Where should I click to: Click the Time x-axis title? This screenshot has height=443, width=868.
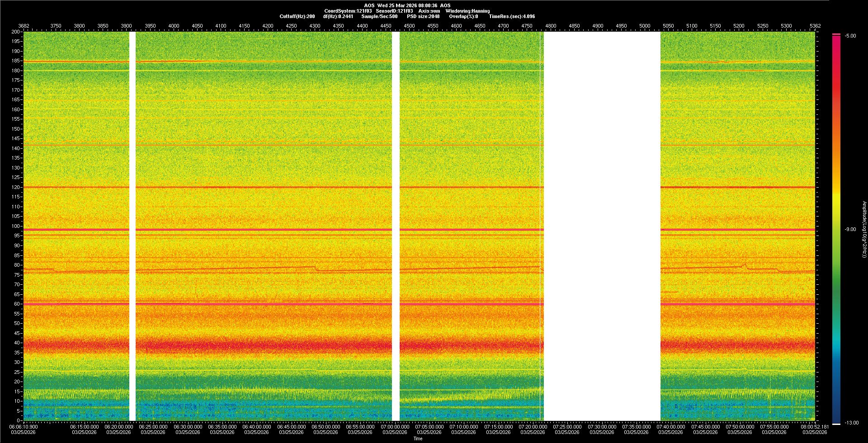click(418, 438)
